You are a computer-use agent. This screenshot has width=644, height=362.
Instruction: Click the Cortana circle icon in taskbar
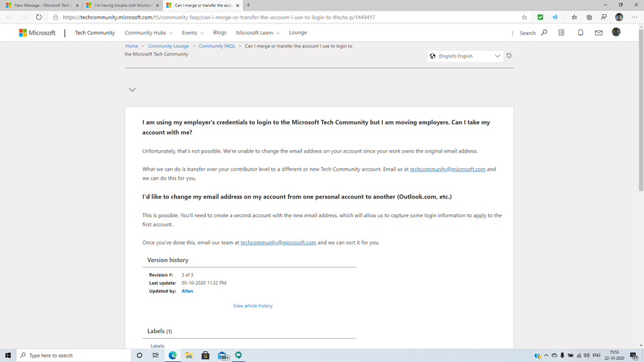coord(139,356)
